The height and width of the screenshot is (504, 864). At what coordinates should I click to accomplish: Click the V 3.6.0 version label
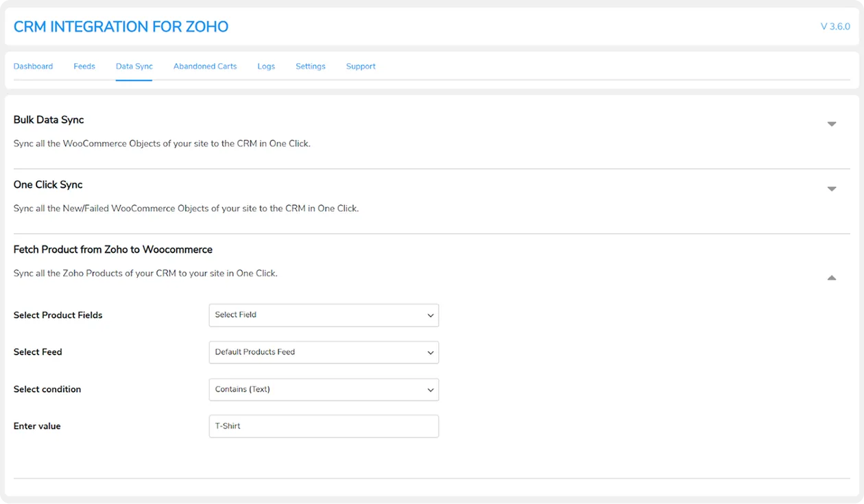coord(835,27)
